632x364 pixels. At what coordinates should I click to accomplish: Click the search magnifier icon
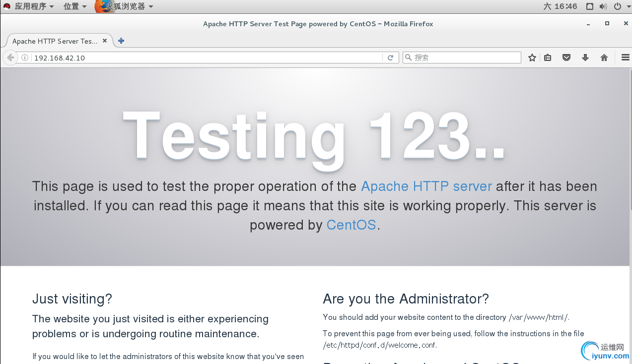coord(409,58)
